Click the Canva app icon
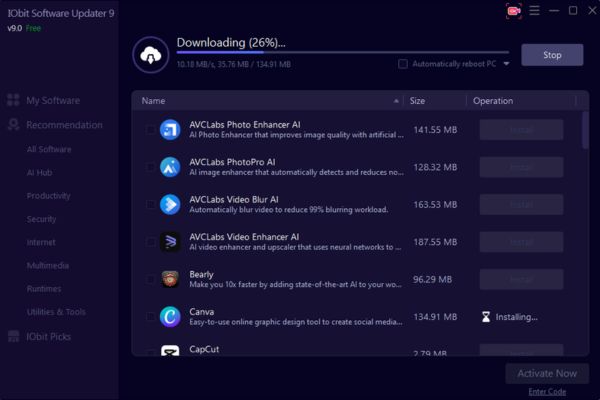 point(170,317)
